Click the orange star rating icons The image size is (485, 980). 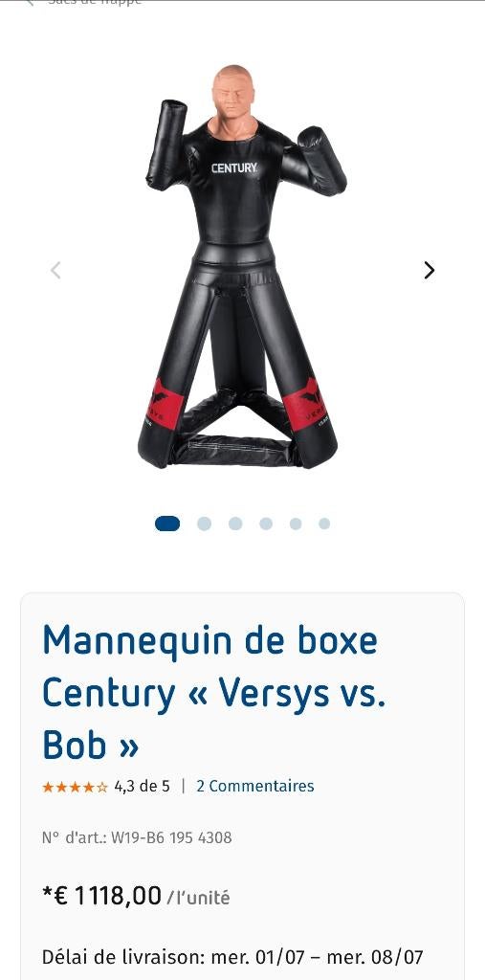75,787
